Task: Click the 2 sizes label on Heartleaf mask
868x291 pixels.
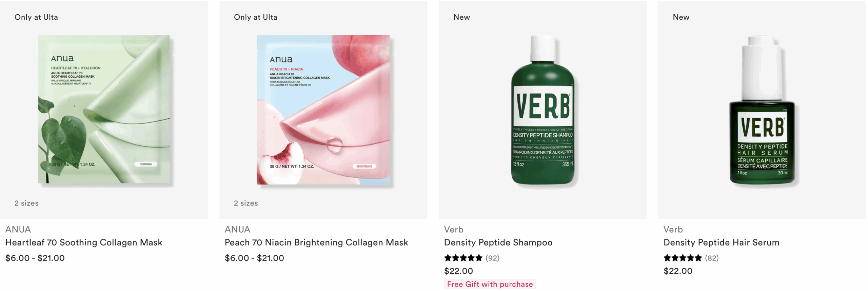Action: click(26, 203)
